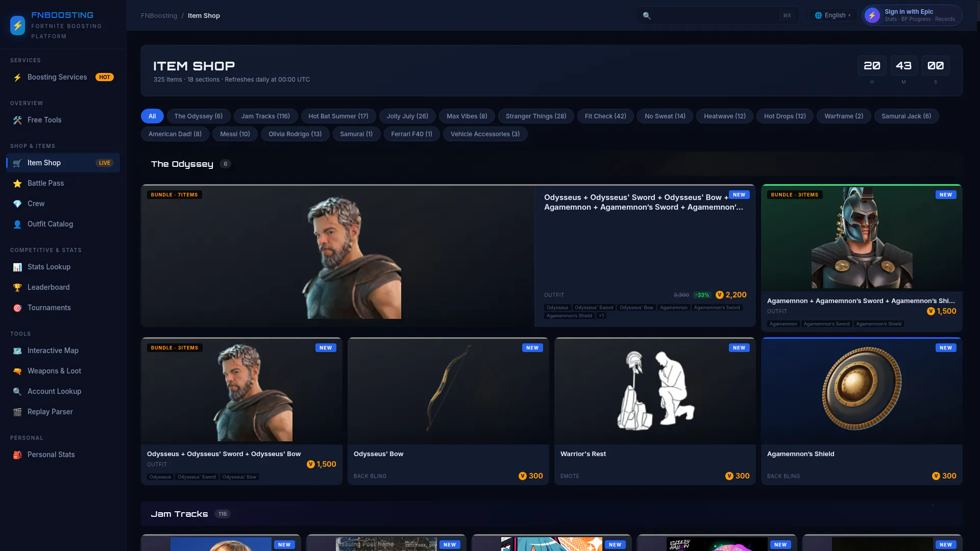Click the Personal Stats backpack icon
The width and height of the screenshot is (980, 551).
click(x=17, y=455)
